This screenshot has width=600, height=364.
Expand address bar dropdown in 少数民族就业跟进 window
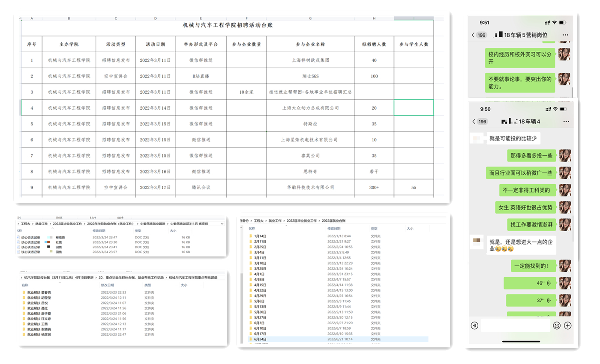point(222,224)
